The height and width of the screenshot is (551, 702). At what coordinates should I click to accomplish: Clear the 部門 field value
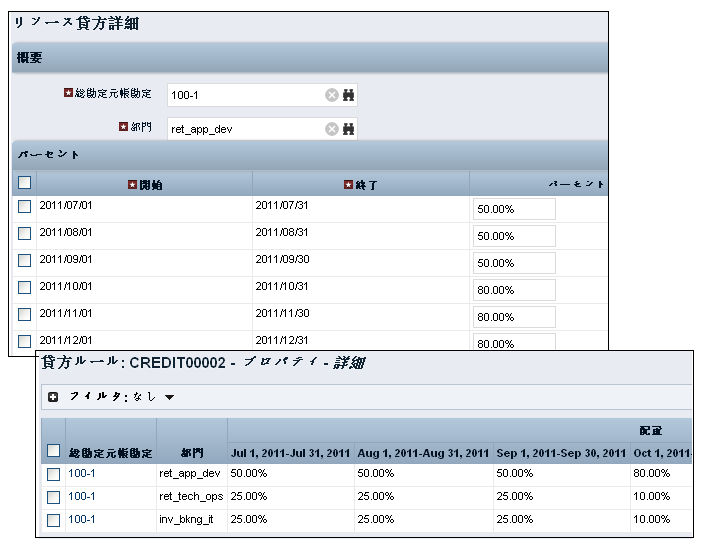[x=331, y=129]
